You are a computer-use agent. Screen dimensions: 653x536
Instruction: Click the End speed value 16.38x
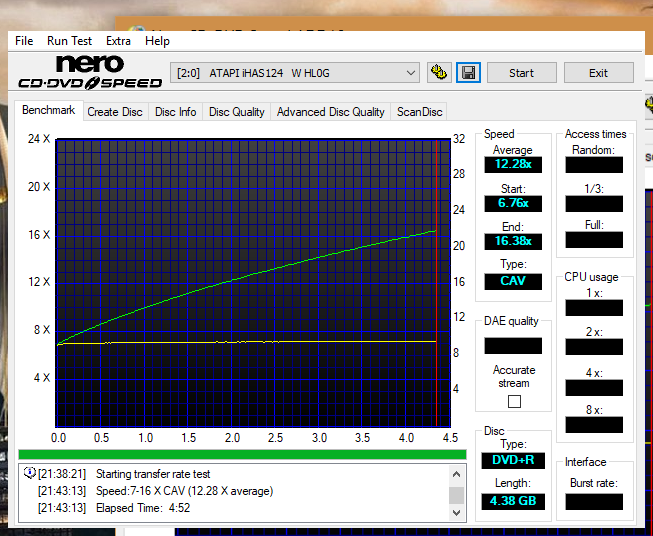513,241
